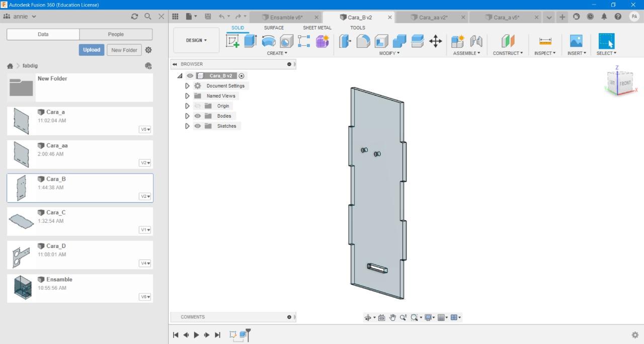
Task: Expand the Named Views node
Action: 187,96
